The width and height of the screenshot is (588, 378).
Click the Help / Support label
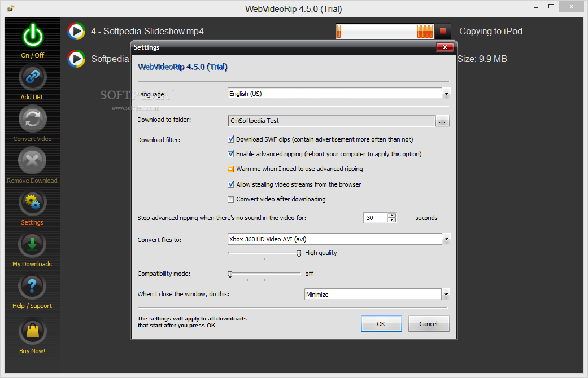pyautogui.click(x=32, y=306)
